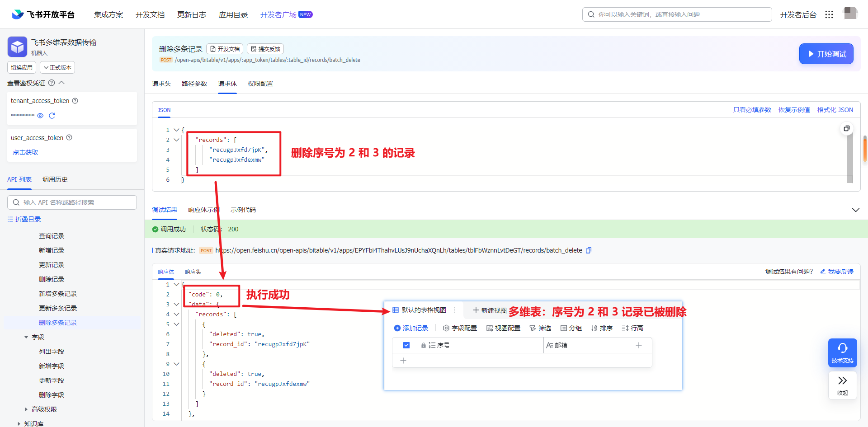This screenshot has width=868, height=427.
Task: Switch to the 权限配置 tab
Action: pyautogui.click(x=260, y=84)
